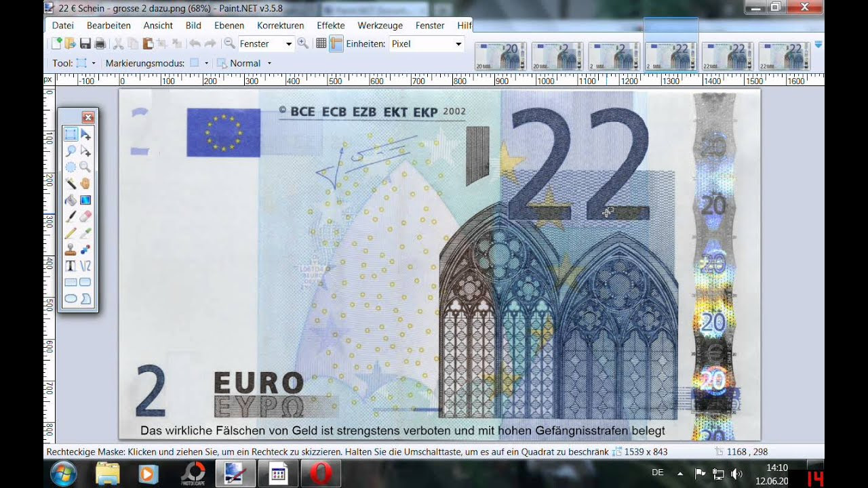Screen dimensions: 868x488
Task: Click the Cut scissors icon
Action: click(x=118, y=43)
